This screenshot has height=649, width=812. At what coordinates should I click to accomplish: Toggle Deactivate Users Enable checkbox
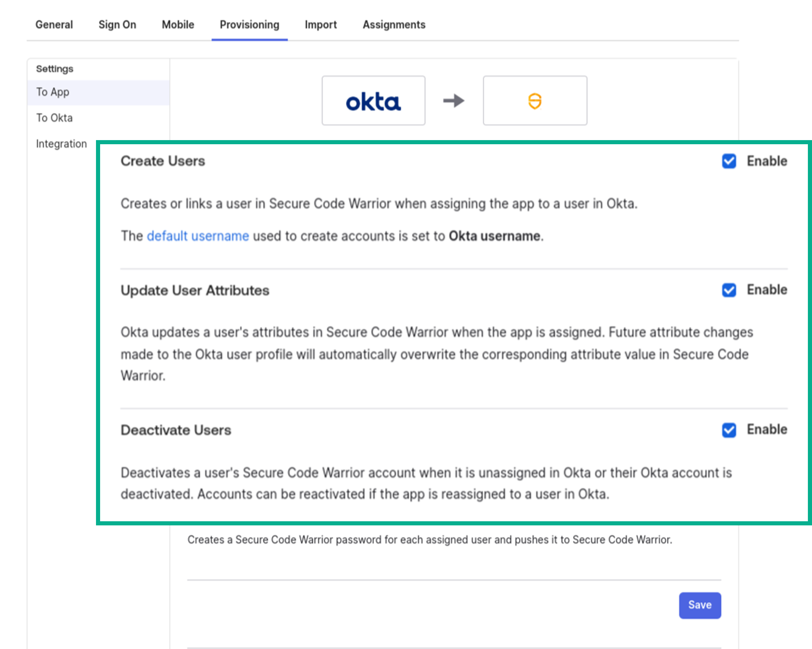point(729,430)
